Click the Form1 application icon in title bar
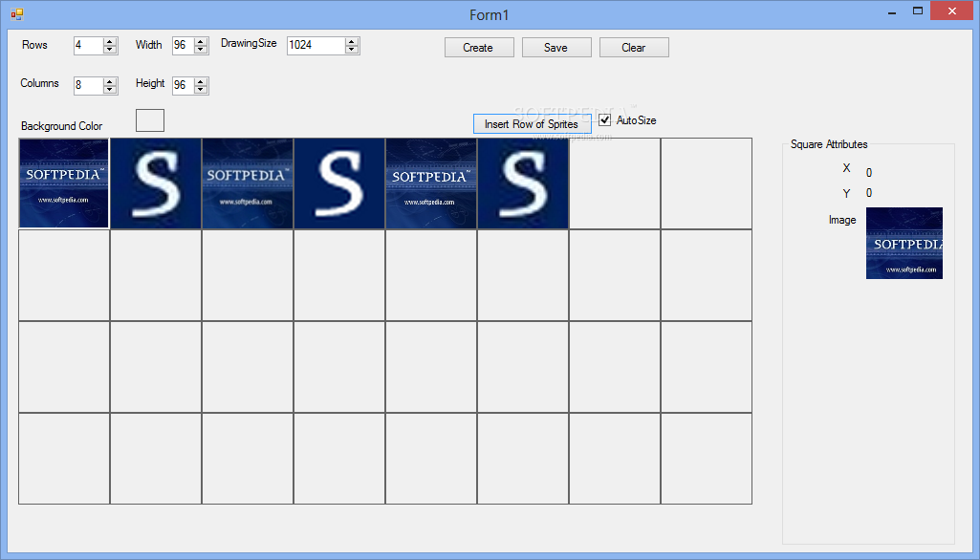Image resolution: width=980 pixels, height=560 pixels. pyautogui.click(x=17, y=13)
